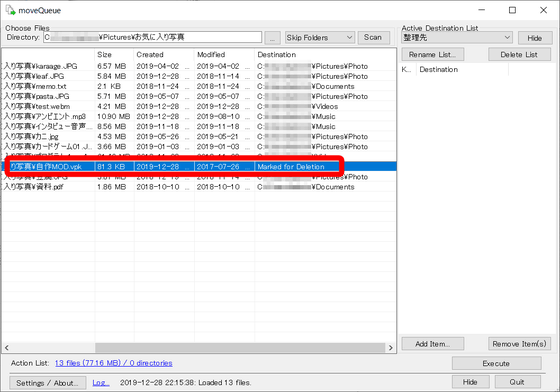Minimize the moveQueue window

pos(482,10)
